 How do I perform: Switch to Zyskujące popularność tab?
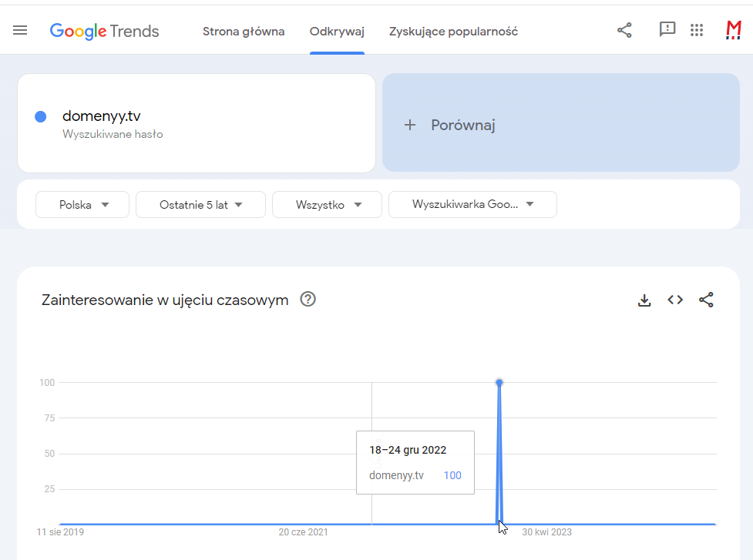click(x=453, y=32)
